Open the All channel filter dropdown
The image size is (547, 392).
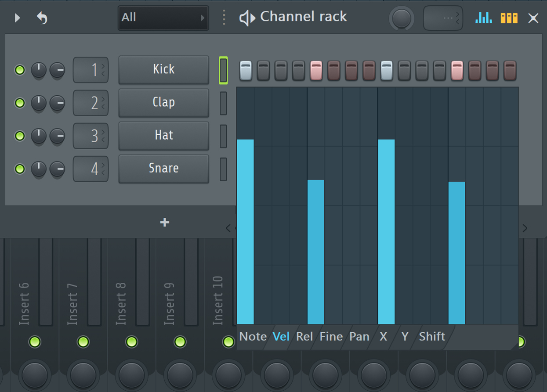163,18
